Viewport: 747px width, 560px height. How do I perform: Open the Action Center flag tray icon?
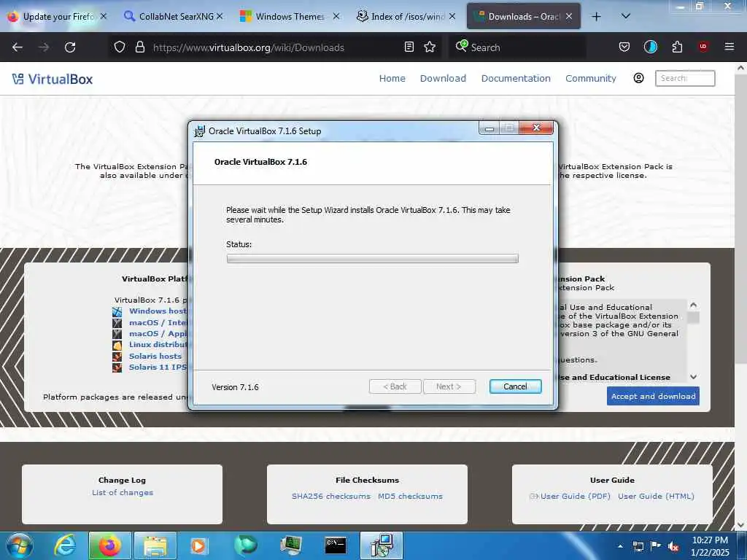pyautogui.click(x=656, y=546)
